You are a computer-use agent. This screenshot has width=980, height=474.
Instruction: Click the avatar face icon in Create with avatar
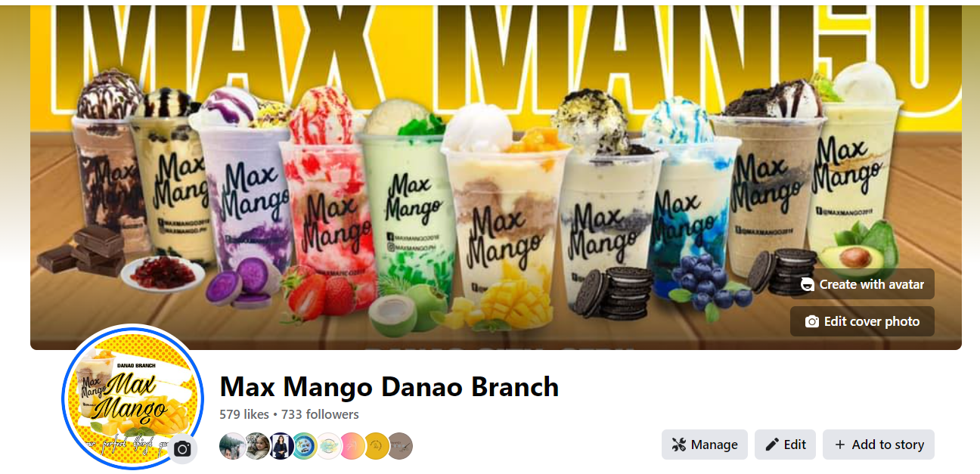pyautogui.click(x=808, y=284)
